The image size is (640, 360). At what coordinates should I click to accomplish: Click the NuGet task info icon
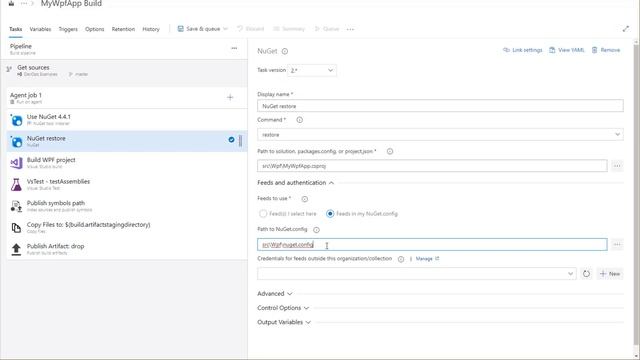[x=285, y=51]
